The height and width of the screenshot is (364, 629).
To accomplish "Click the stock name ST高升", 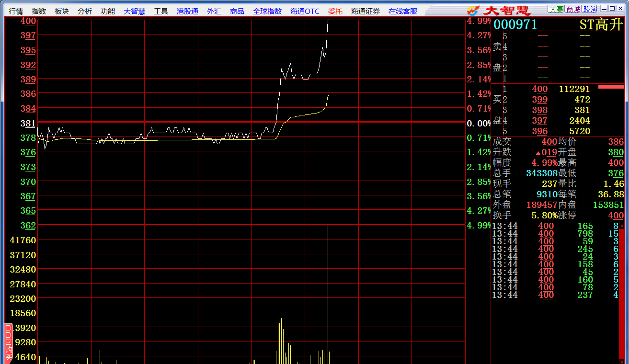I will 601,24.
